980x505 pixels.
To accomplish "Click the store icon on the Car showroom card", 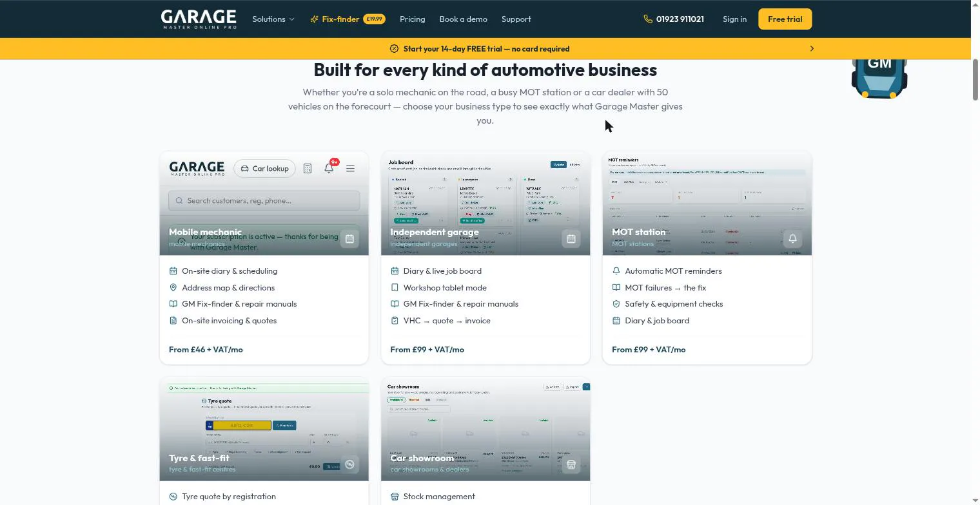I will [x=571, y=464].
